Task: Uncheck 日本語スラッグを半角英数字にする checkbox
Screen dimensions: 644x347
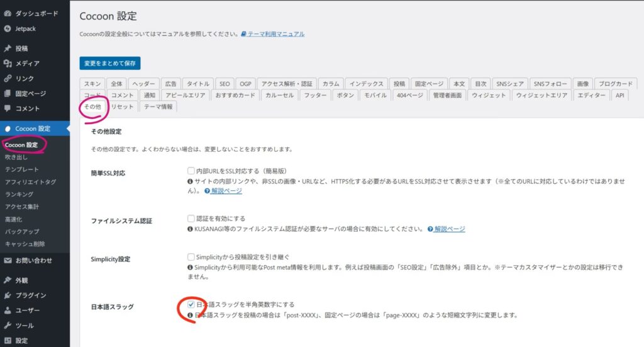Action: click(191, 305)
